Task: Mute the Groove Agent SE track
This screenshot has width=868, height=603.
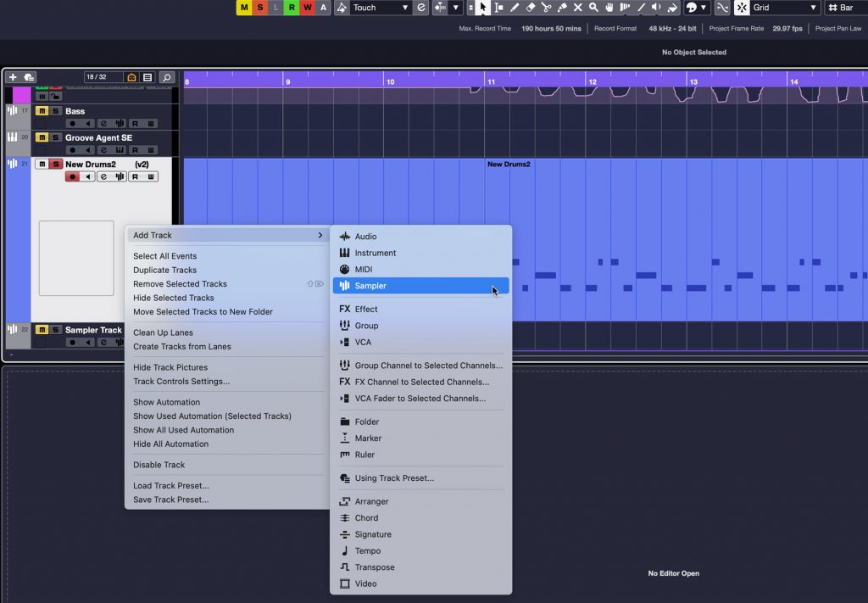Action: pos(42,137)
